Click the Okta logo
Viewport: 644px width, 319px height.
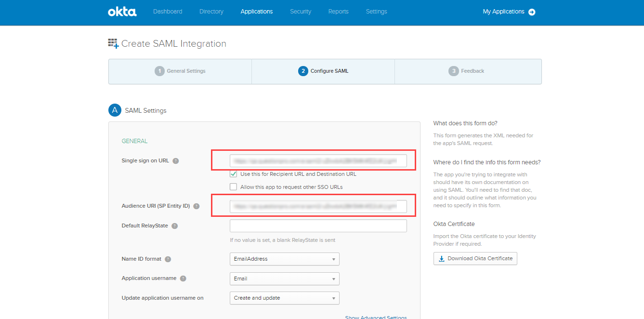122,12
